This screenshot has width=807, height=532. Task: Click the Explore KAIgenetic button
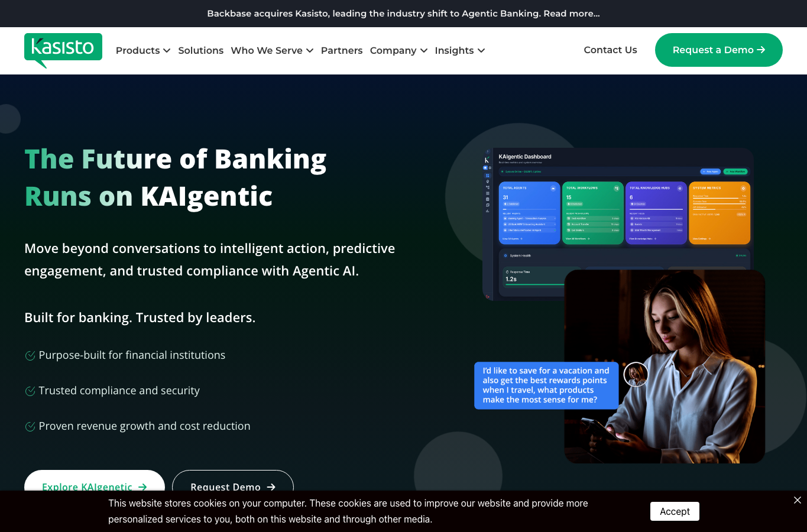click(x=95, y=481)
